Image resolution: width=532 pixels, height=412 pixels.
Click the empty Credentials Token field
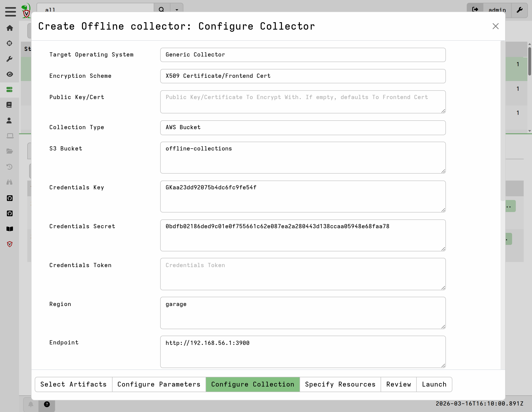pyautogui.click(x=303, y=274)
